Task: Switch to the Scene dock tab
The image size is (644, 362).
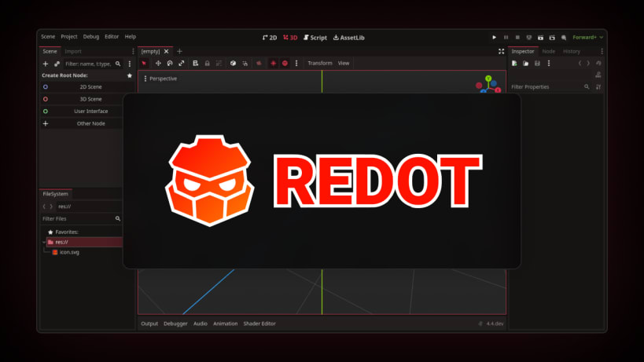Action: click(x=50, y=51)
